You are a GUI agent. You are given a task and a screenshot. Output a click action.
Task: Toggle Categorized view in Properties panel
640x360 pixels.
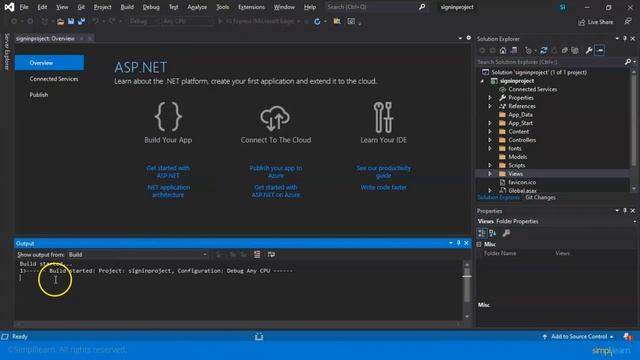pos(482,233)
